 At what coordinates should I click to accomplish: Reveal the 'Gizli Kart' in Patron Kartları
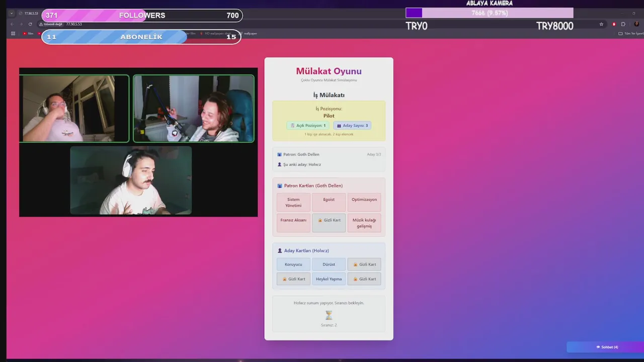tap(329, 223)
